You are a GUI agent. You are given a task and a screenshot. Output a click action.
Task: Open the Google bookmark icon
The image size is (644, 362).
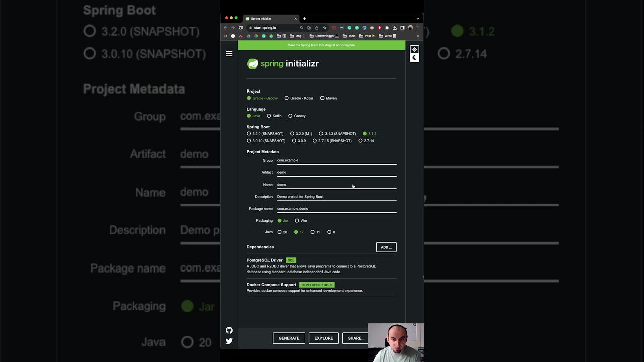tap(233, 36)
